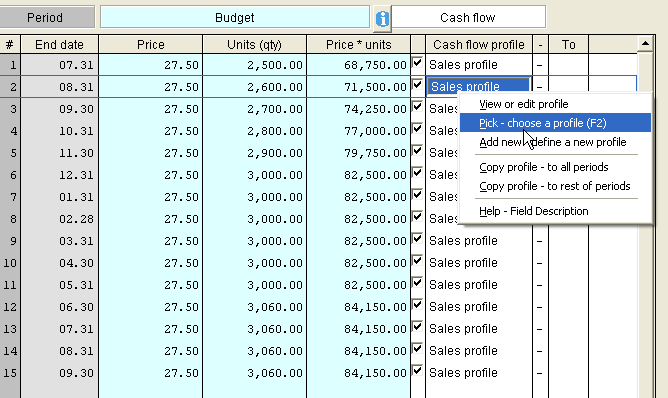
Task: Click total cell 68,750.00
Action: [358, 65]
